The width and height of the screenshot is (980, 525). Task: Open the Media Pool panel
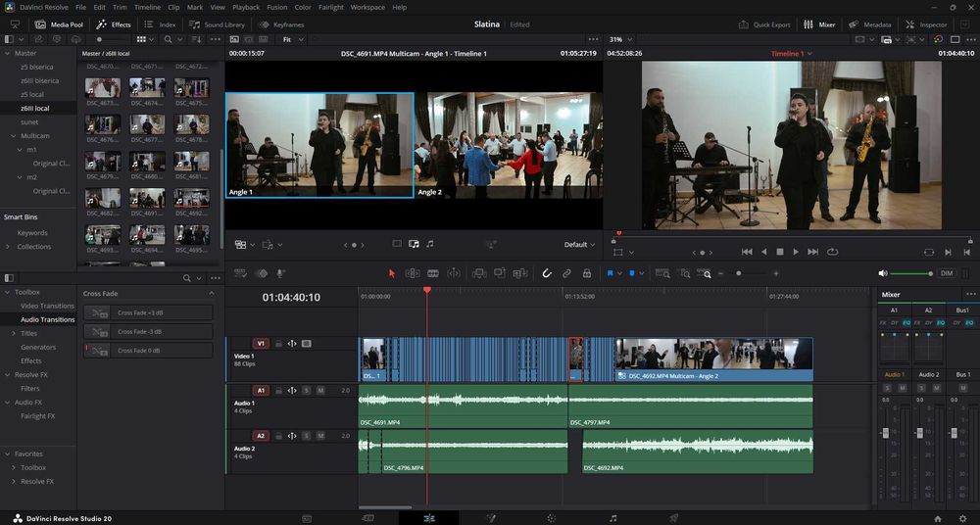click(x=60, y=24)
